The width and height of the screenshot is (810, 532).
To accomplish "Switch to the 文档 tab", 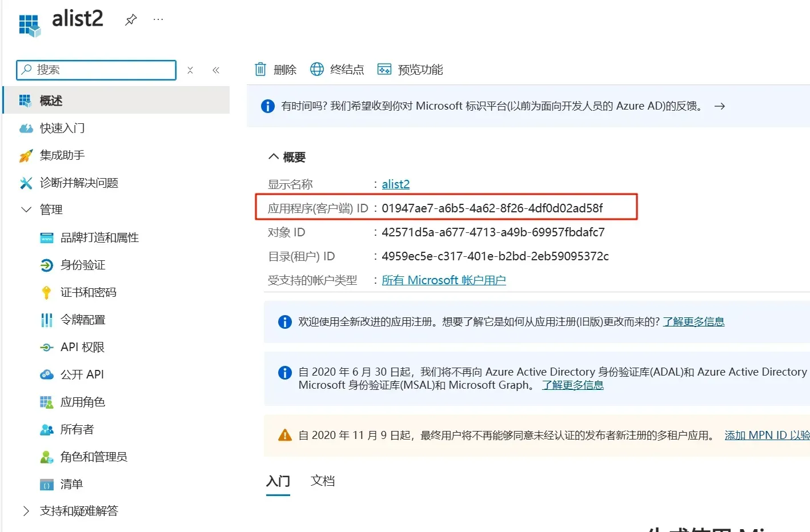I will (323, 481).
